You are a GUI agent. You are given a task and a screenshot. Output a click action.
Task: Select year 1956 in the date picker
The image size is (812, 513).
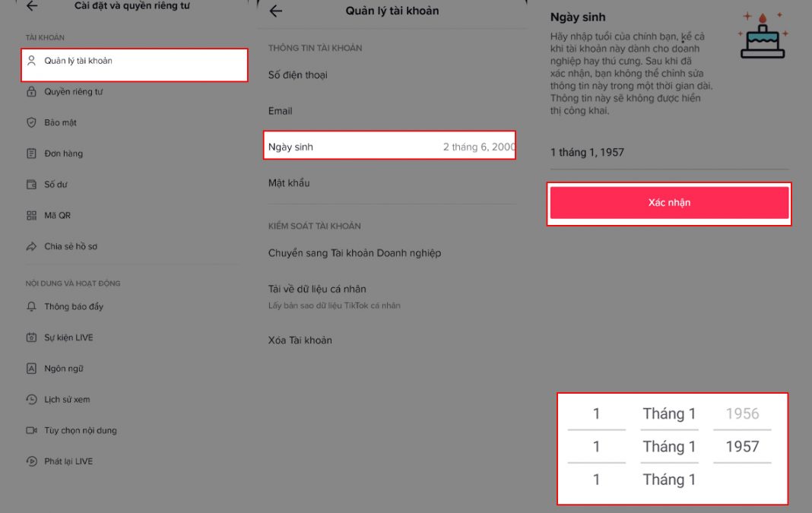coord(742,413)
